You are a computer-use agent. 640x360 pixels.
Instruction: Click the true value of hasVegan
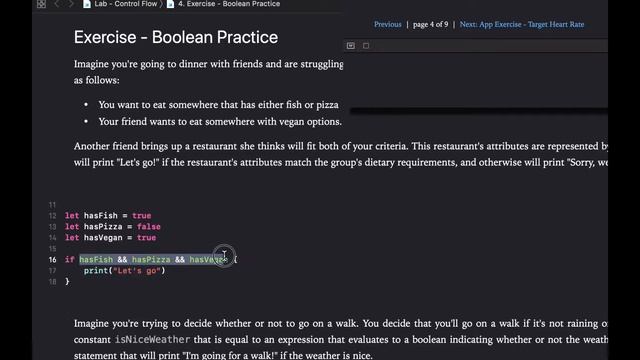(x=146, y=238)
